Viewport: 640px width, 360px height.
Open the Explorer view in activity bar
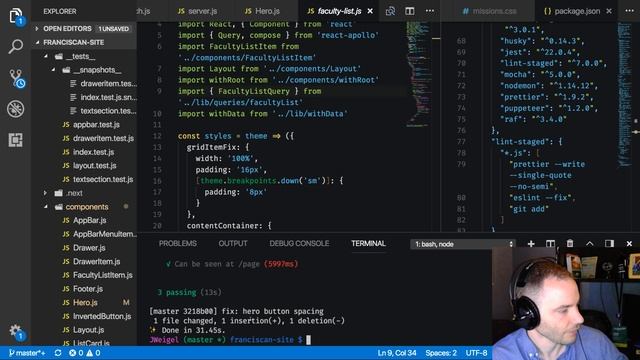click(x=16, y=16)
